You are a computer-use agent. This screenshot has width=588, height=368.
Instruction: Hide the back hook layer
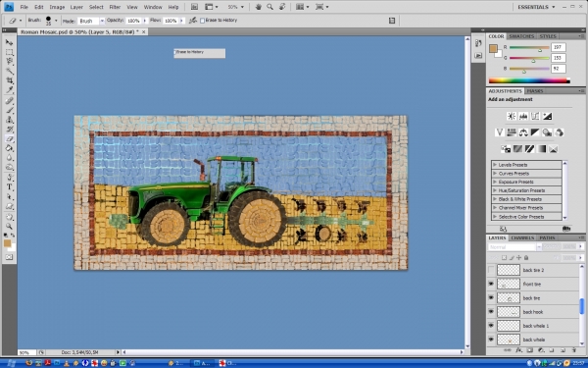click(x=491, y=312)
